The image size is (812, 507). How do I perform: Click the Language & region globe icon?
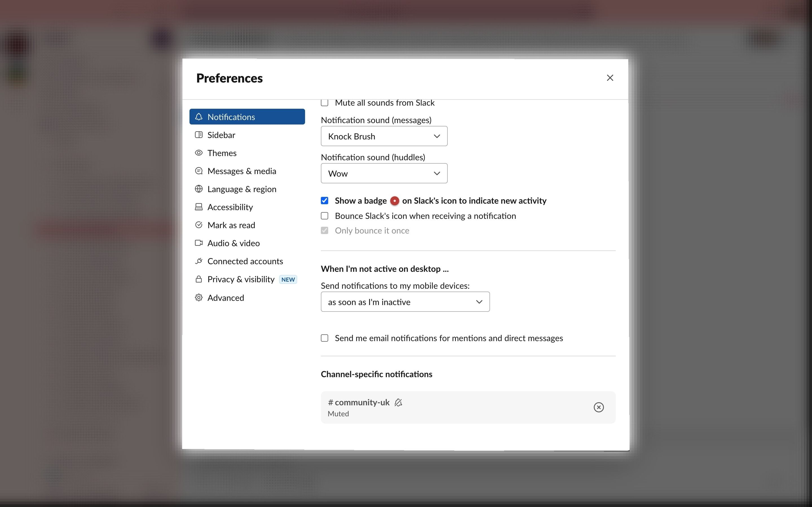point(199,189)
